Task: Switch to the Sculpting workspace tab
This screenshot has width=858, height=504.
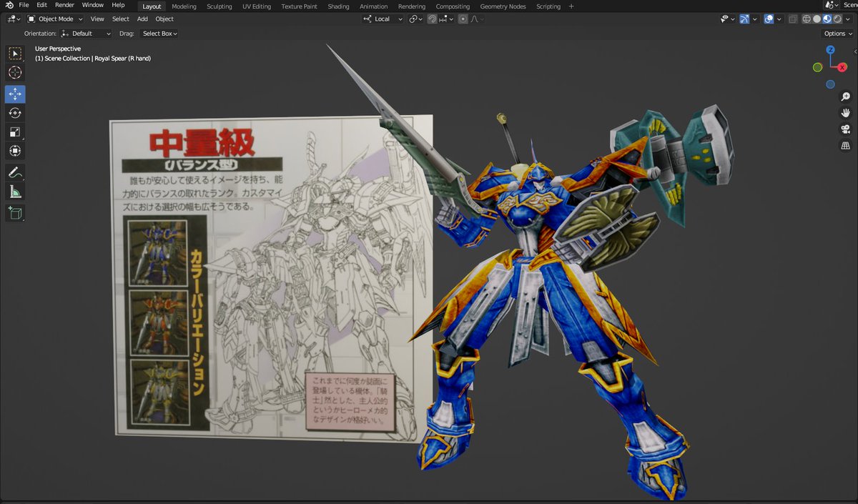Action: click(x=220, y=6)
